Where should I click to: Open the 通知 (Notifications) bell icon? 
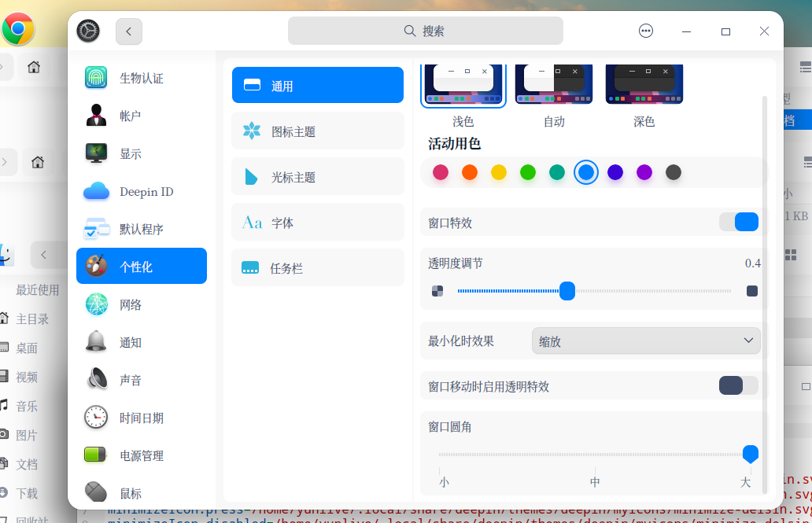(x=96, y=342)
